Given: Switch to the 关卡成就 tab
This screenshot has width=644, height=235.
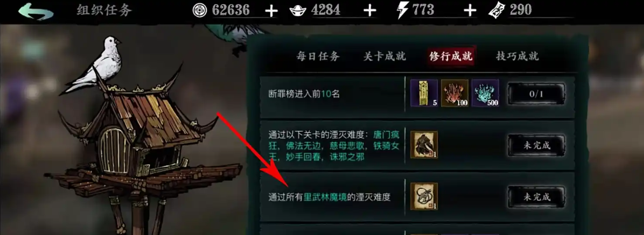Looking at the screenshot, I should [x=384, y=56].
